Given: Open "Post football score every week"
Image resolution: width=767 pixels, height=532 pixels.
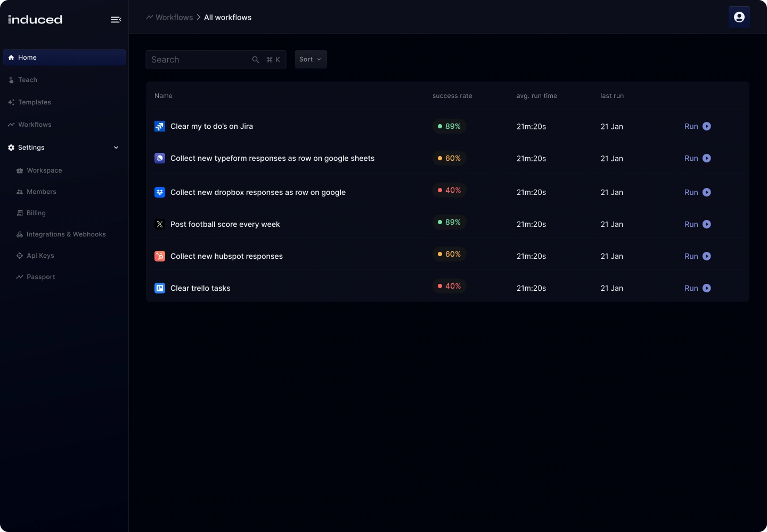Looking at the screenshot, I should click(225, 224).
